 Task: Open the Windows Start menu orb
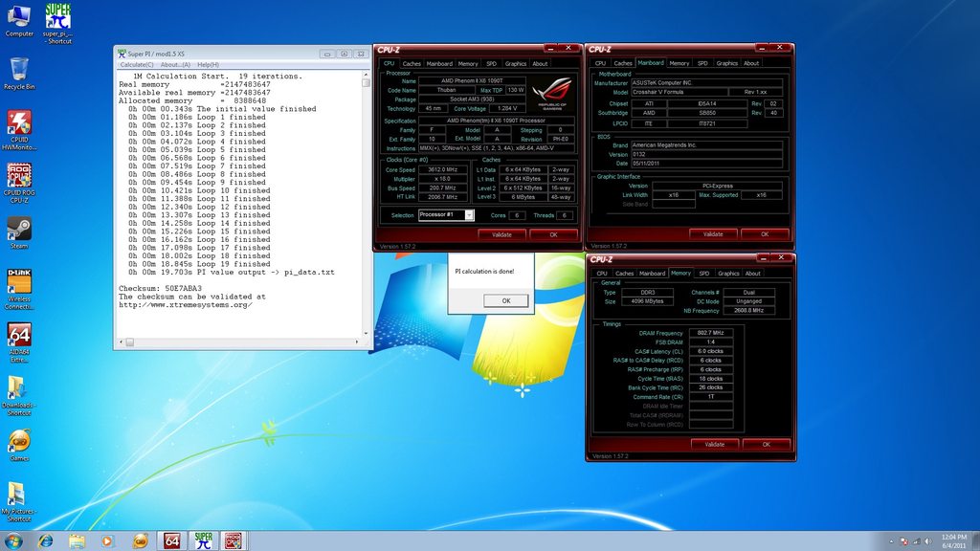tap(13, 540)
